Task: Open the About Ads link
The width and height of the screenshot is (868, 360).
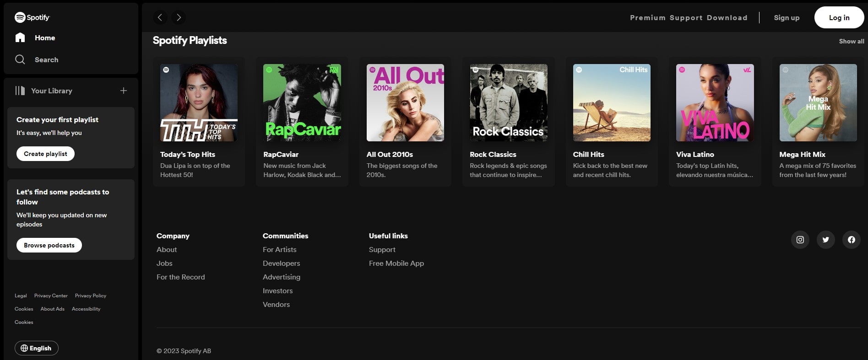Action: [53, 309]
